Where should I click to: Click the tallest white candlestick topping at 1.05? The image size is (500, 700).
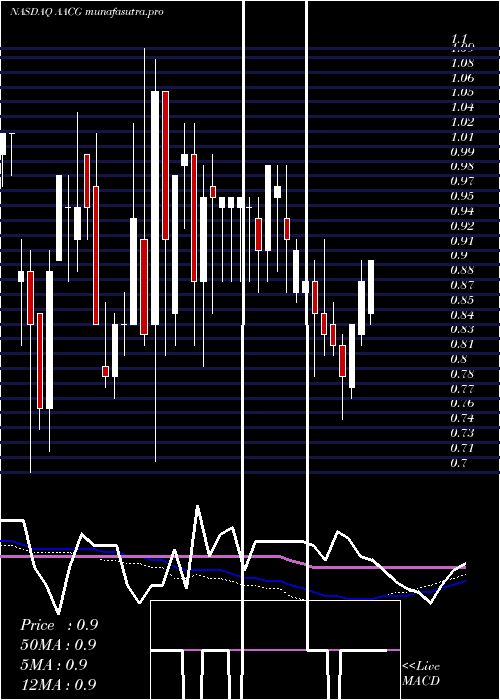[x=155, y=208]
